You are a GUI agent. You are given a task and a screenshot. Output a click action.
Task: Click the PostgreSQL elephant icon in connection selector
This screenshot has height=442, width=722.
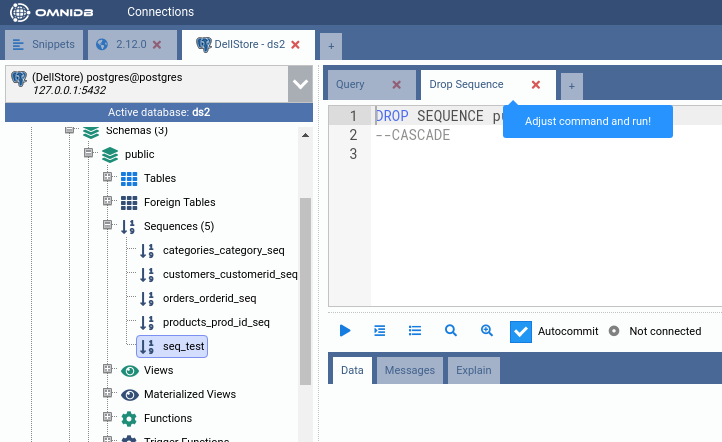click(19, 79)
